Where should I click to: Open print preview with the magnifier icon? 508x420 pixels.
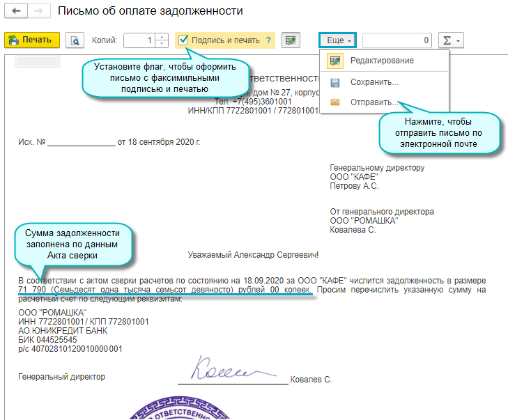pyautogui.click(x=75, y=40)
